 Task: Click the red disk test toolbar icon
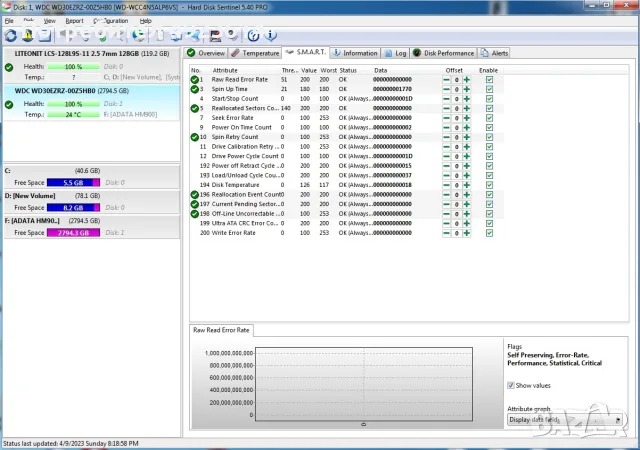click(x=215, y=36)
